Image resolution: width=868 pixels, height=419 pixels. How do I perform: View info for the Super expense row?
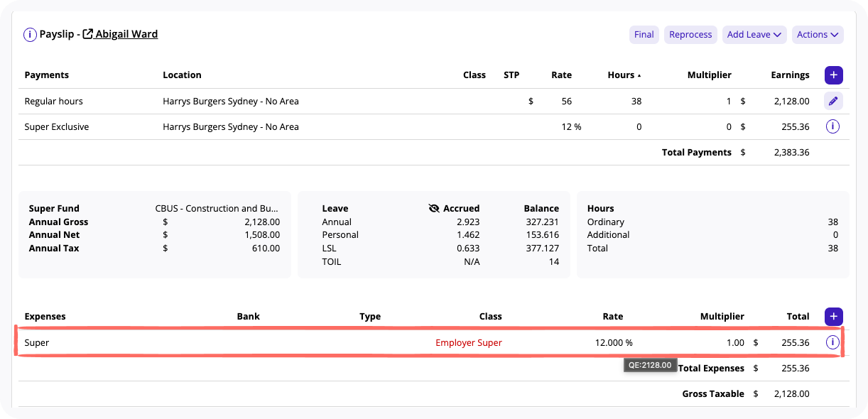(833, 342)
